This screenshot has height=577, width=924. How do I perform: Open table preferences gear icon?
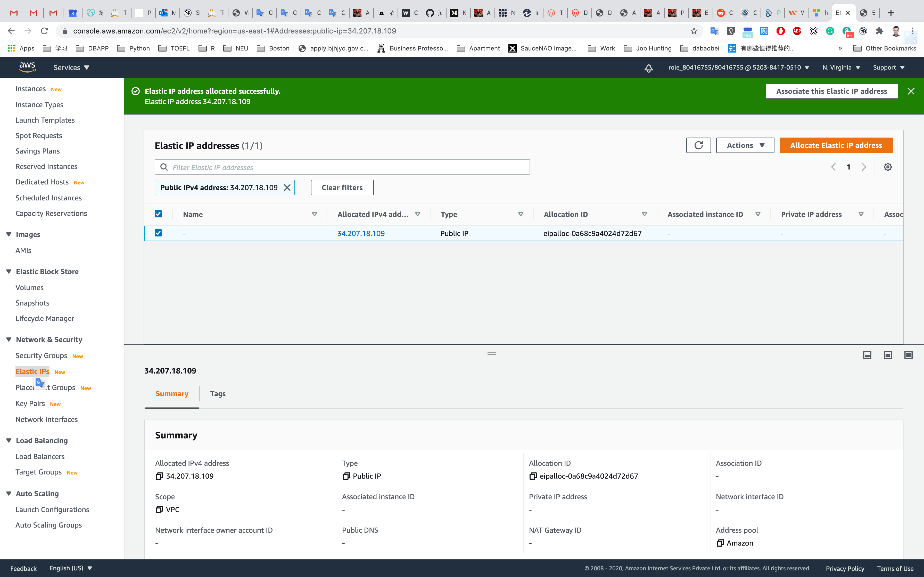pyautogui.click(x=887, y=167)
